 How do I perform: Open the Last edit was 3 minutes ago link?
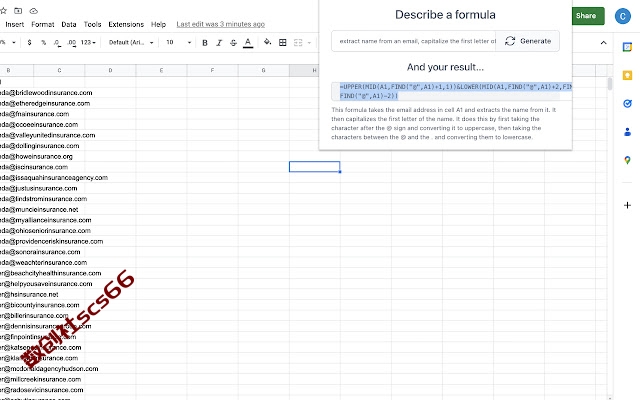click(220, 24)
